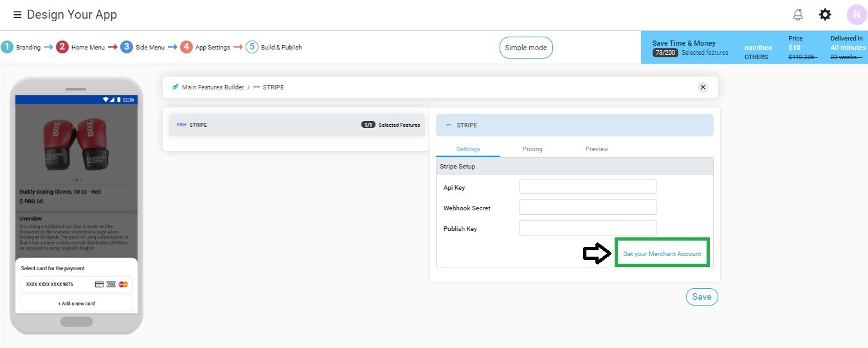Open the hamburger menu beside Design Your App
The height and width of the screenshot is (348, 868).
point(17,15)
